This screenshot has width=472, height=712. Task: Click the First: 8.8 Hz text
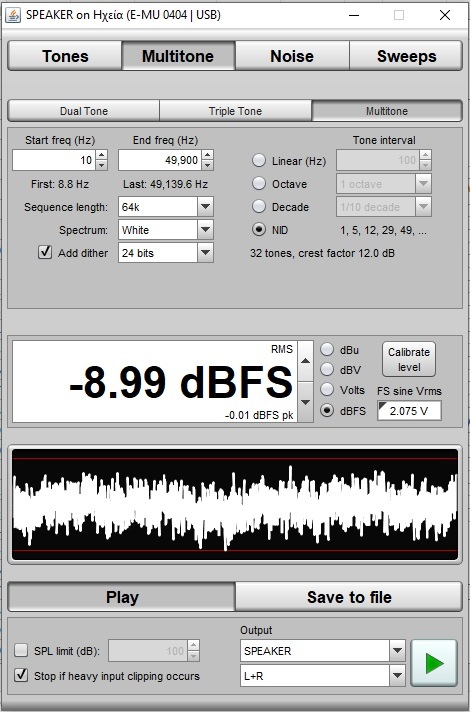60,184
